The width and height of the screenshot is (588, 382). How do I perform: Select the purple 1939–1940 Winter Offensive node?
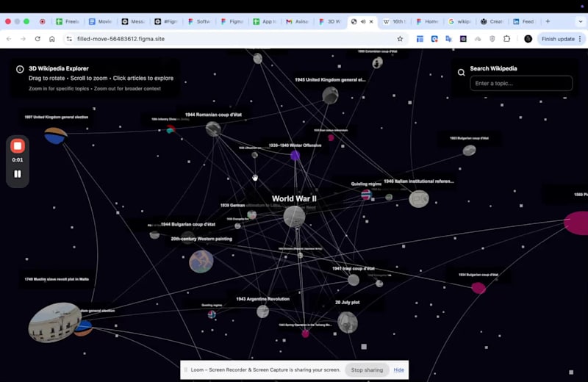click(295, 155)
